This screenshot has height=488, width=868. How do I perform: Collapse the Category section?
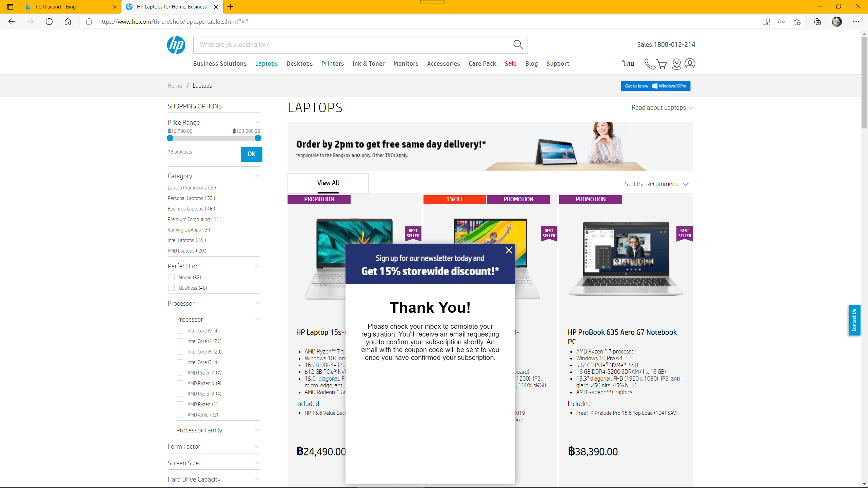[257, 176]
